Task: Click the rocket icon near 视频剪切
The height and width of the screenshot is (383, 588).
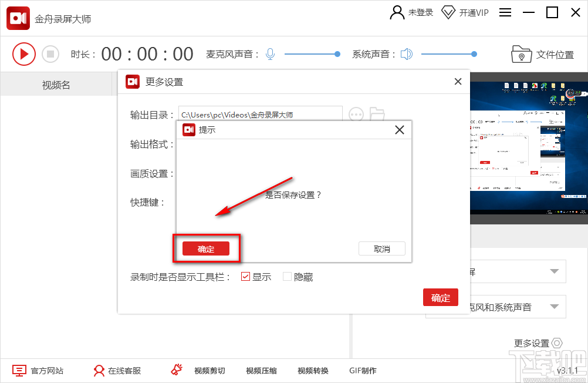Action: [177, 369]
